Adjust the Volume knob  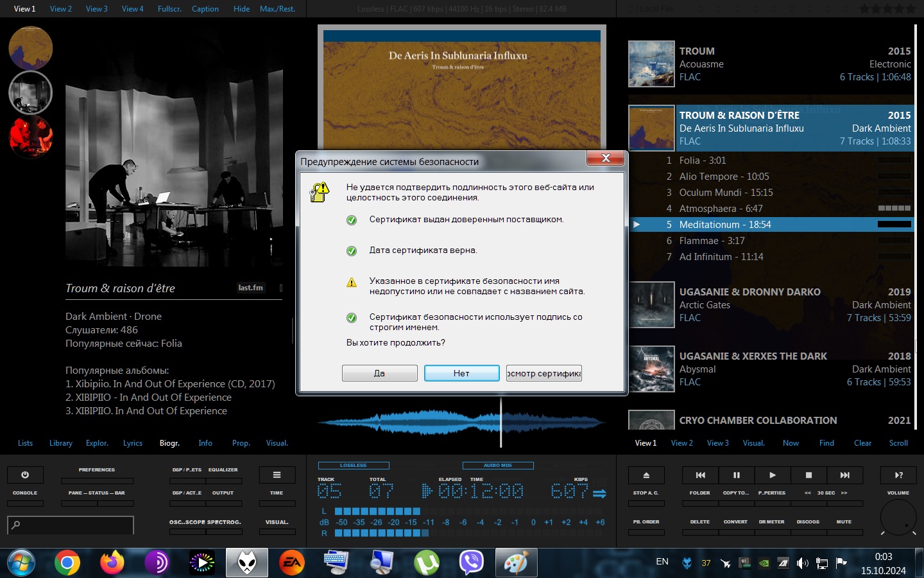tap(898, 517)
